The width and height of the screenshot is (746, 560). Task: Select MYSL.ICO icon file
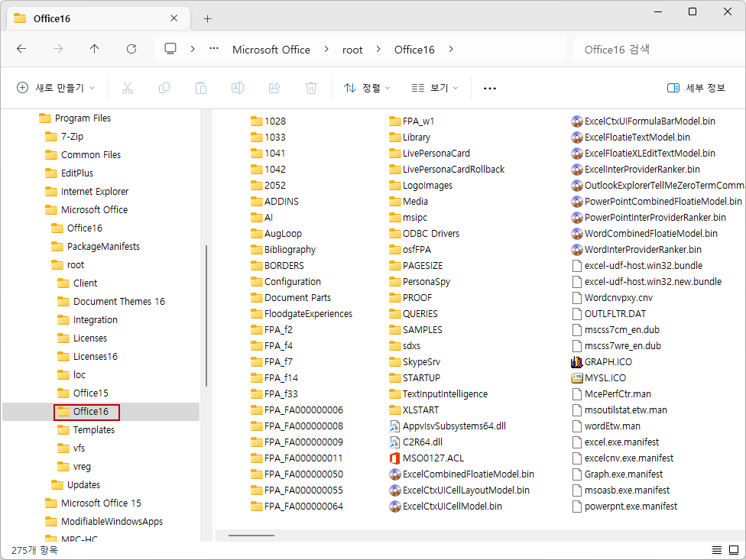click(x=576, y=378)
